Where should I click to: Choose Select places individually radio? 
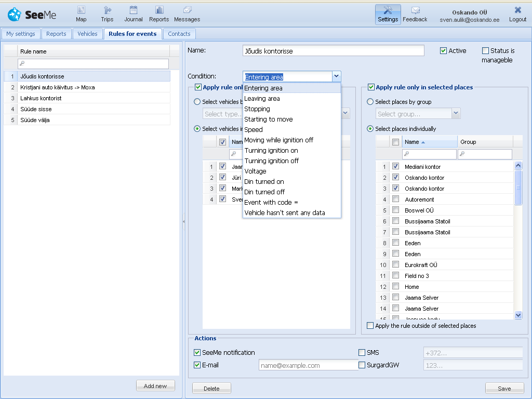[370, 129]
